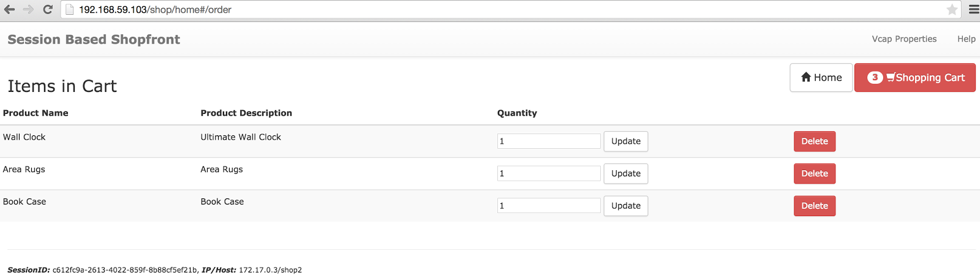The image size is (980, 278).
Task: Click the browser forward arrow
Action: [28, 9]
